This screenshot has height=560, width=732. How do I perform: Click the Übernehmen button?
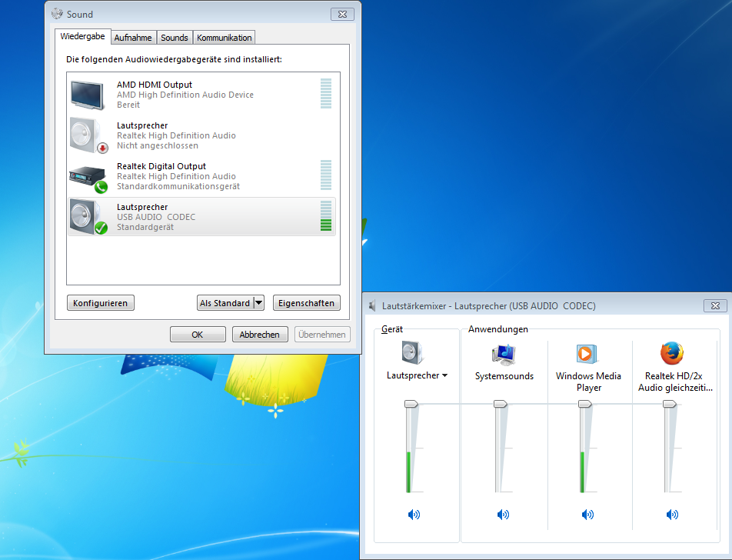click(322, 335)
